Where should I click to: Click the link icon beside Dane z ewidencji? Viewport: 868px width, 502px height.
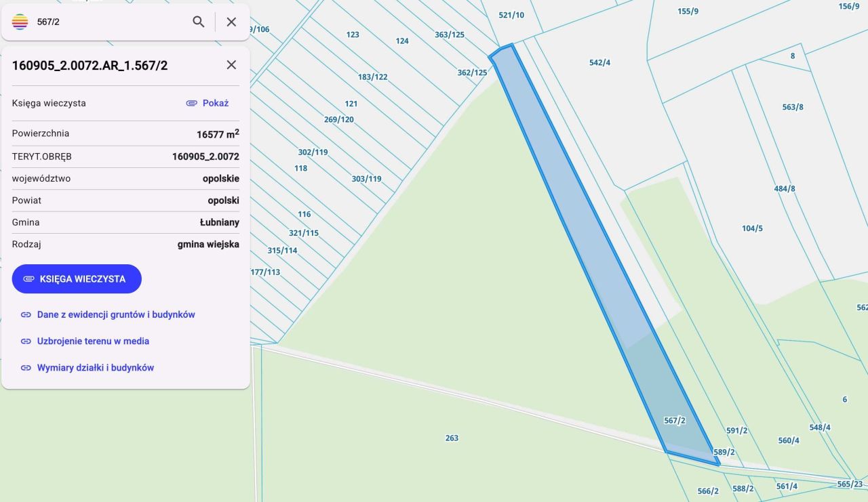pos(26,314)
